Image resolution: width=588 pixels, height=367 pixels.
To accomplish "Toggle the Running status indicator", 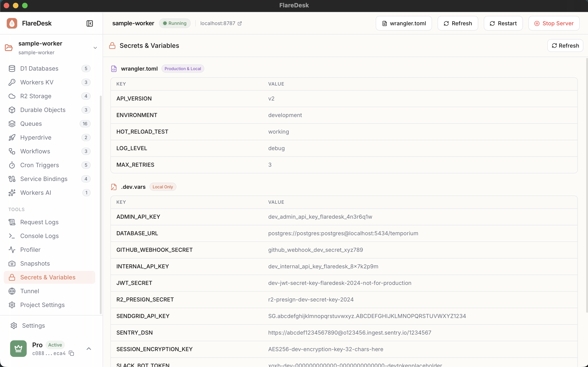I will pos(175,23).
